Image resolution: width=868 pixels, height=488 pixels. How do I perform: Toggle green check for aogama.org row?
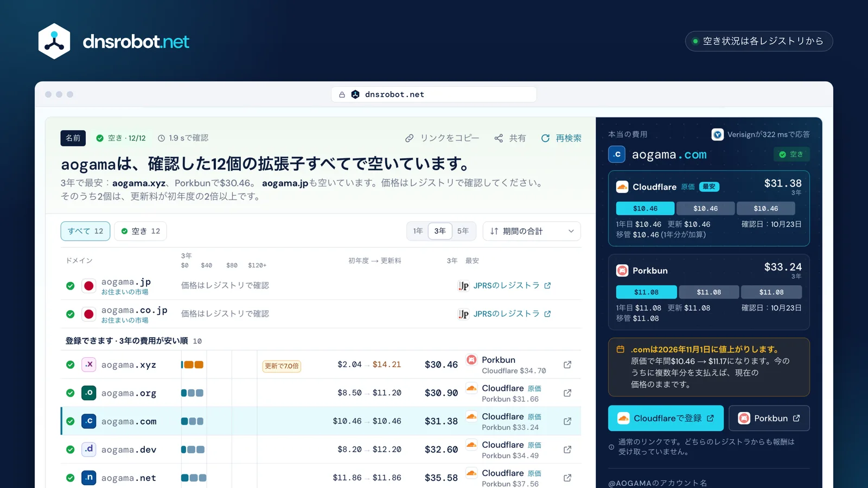pos(71,393)
